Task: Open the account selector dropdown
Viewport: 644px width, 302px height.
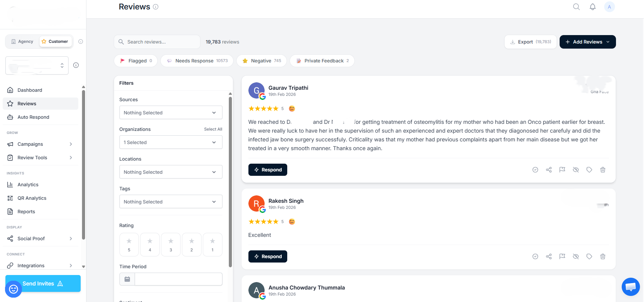Action: click(37, 65)
